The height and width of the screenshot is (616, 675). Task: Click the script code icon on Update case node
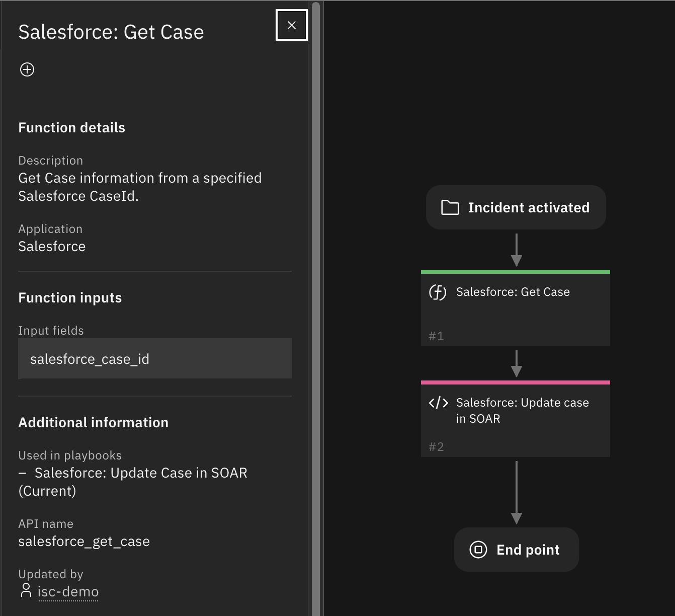pyautogui.click(x=438, y=403)
